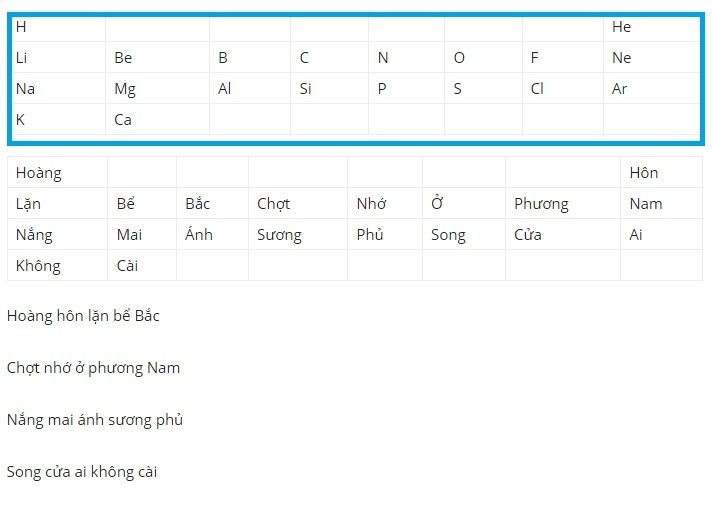Select the Ai cell

661,234
